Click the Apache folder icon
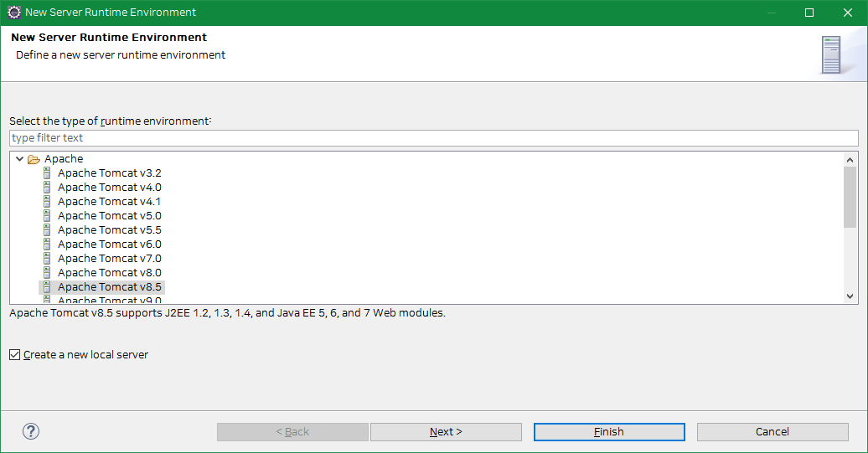 pos(34,159)
